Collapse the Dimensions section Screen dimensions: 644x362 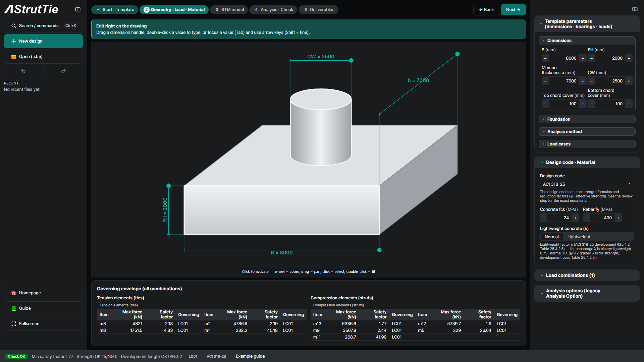tap(587, 41)
